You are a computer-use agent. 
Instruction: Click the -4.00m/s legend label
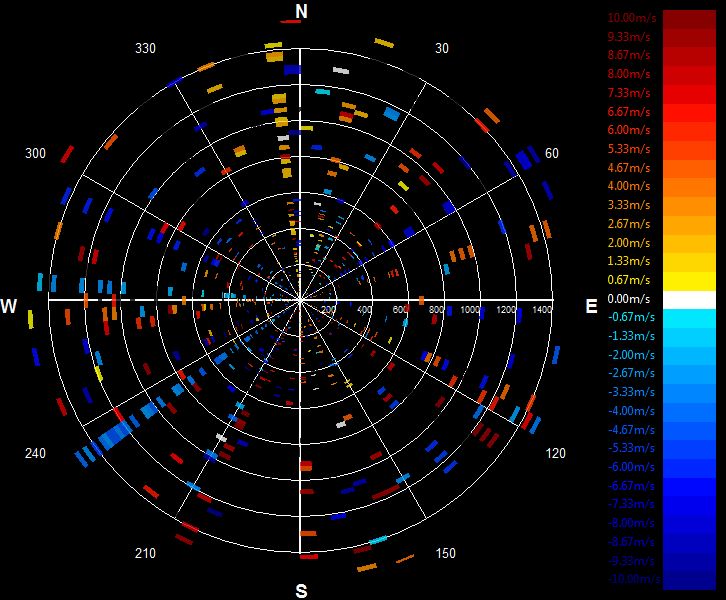pos(631,411)
